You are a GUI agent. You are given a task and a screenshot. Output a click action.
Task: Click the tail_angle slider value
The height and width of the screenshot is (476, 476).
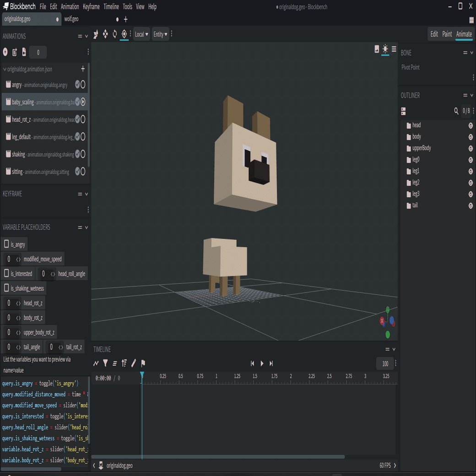[9, 346]
